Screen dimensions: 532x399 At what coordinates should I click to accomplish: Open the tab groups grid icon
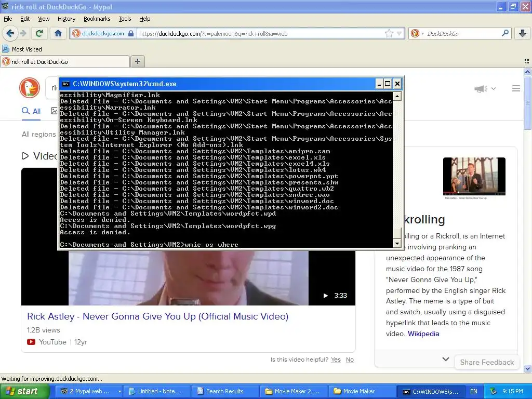pyautogui.click(x=527, y=61)
